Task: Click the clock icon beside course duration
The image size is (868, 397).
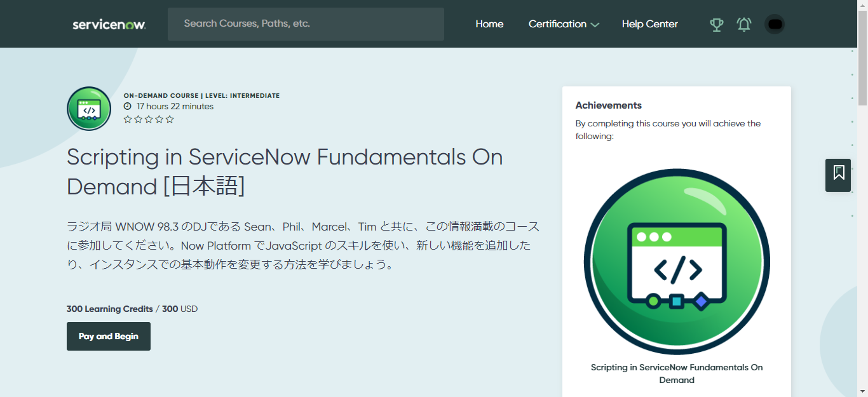Action: click(127, 106)
